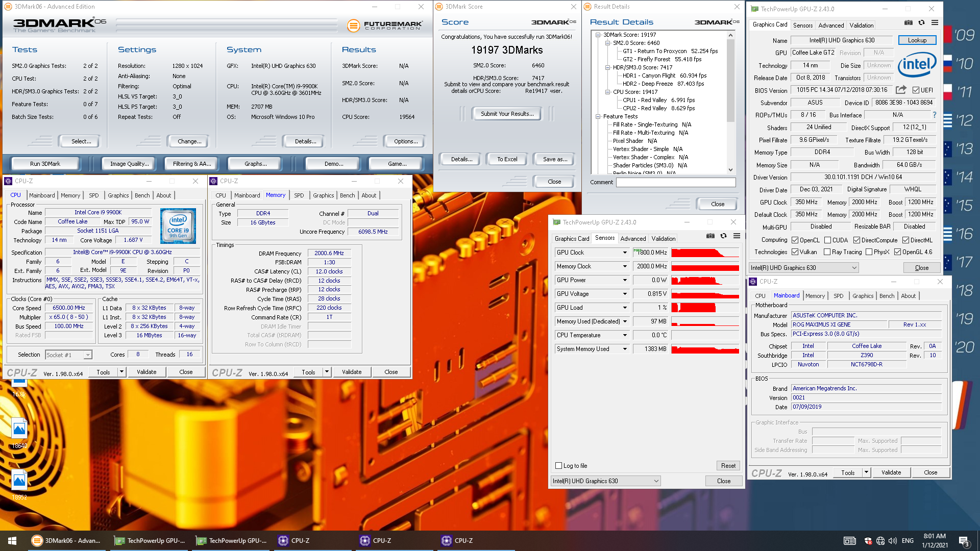Open the SPD tab in CPU-Z Memory window

[x=299, y=195]
